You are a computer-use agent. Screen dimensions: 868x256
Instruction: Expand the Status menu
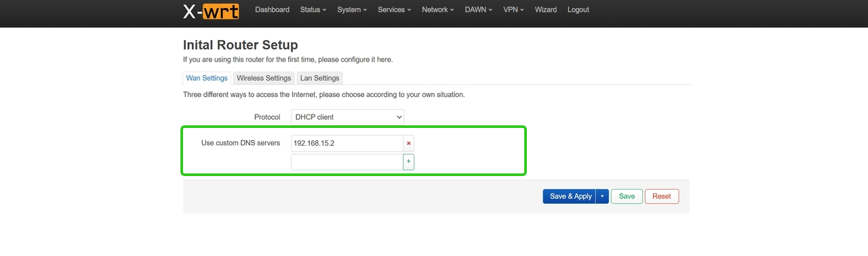coord(313,9)
